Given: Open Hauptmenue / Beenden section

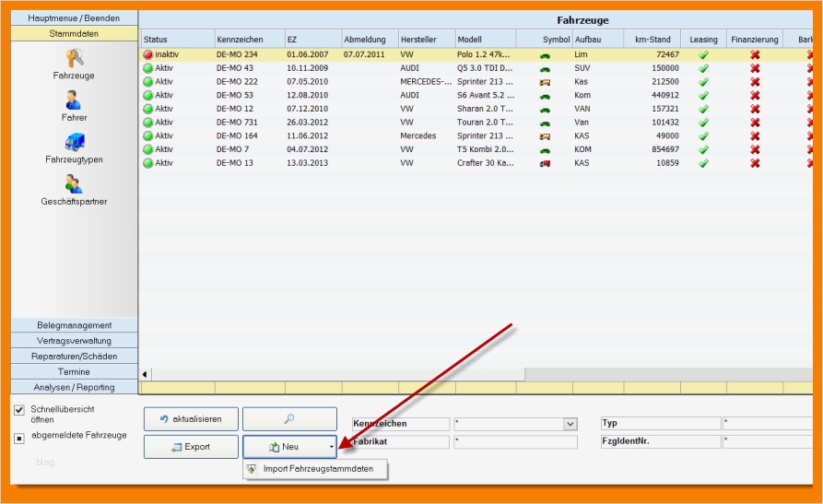Looking at the screenshot, I should pos(74,18).
